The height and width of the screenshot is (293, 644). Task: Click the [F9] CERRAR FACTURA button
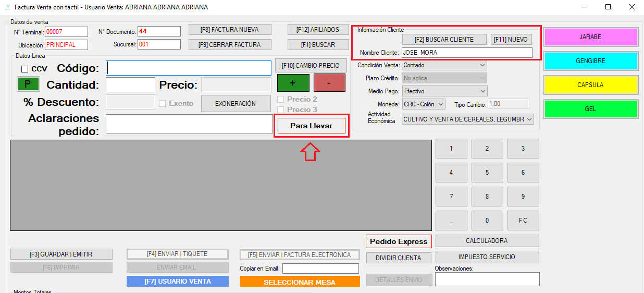229,45
